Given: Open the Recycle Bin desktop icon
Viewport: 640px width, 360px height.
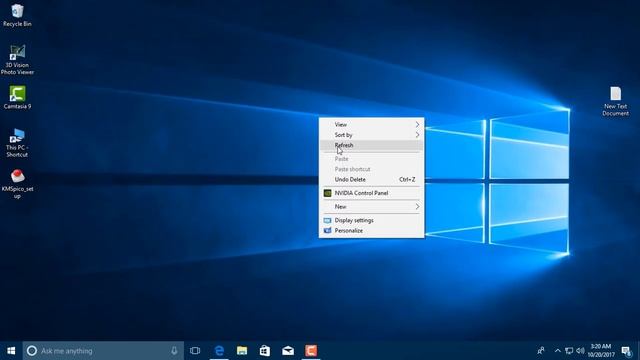Looking at the screenshot, I should tap(17, 15).
